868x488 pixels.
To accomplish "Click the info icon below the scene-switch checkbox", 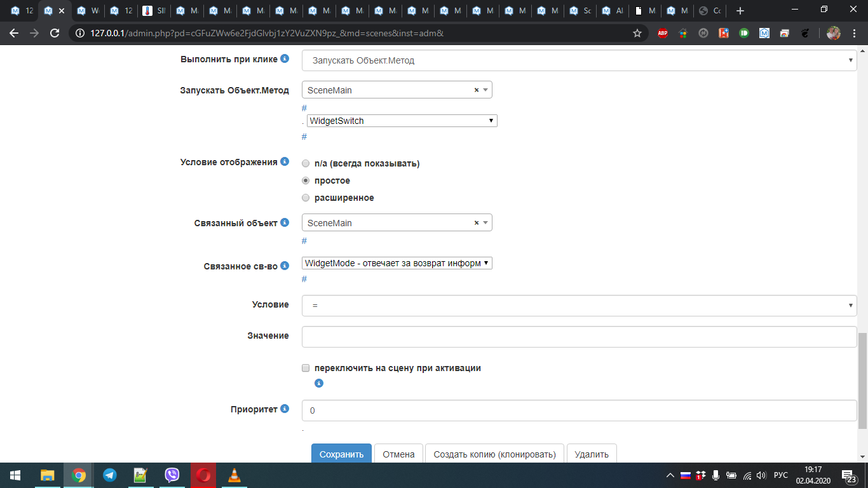I will tap(319, 383).
